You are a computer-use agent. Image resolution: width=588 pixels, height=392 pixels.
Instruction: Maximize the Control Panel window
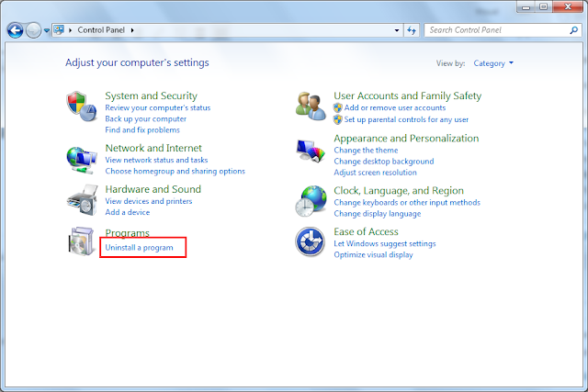543,6
